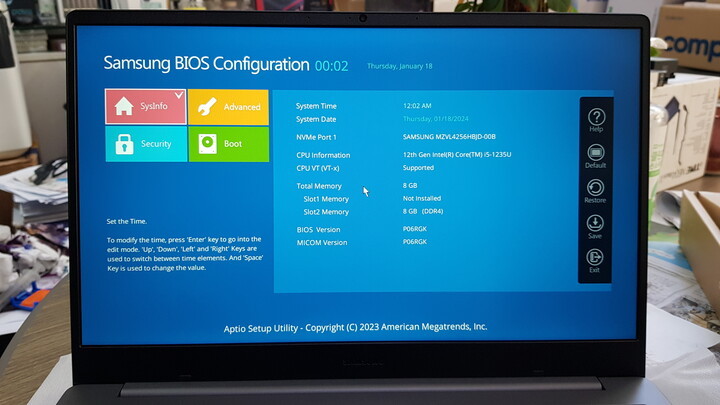
Task: Click the padlock icon on Security
Action: pyautogui.click(x=124, y=144)
